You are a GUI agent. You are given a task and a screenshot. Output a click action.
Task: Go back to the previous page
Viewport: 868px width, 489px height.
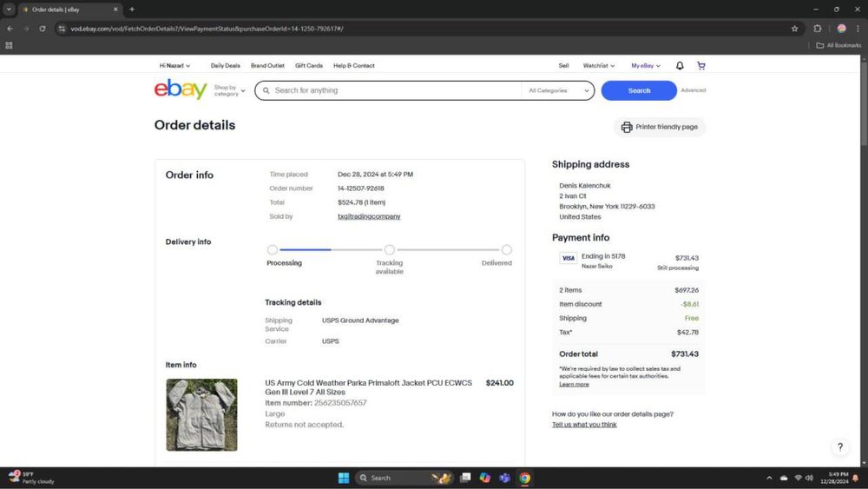[x=10, y=29]
